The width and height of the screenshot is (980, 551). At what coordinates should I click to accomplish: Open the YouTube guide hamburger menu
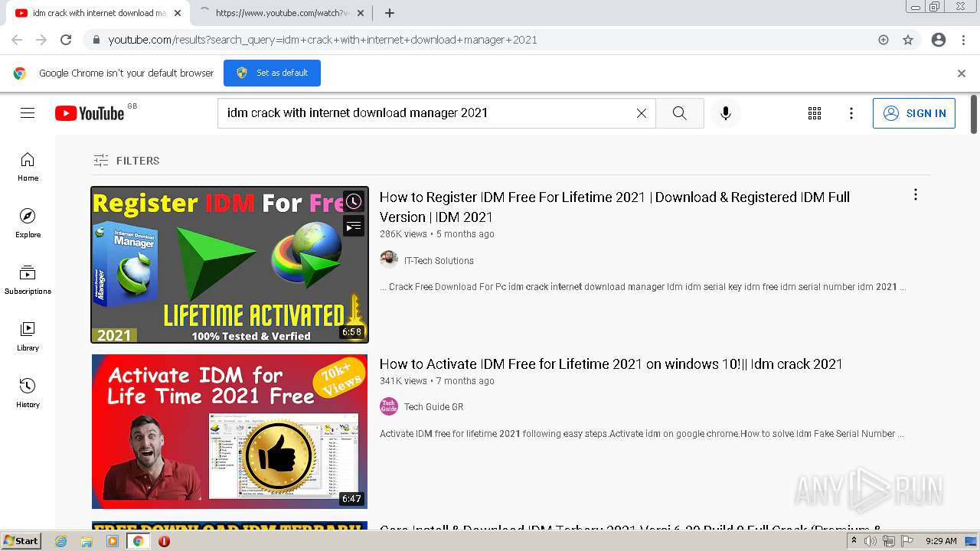[x=28, y=113]
